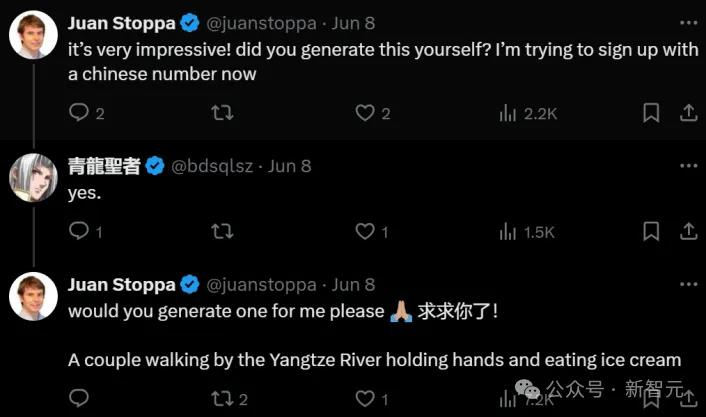Viewport: 706px width, 417px height.
Task: Share Juan Stoppa's first tweet
Action: [689, 113]
